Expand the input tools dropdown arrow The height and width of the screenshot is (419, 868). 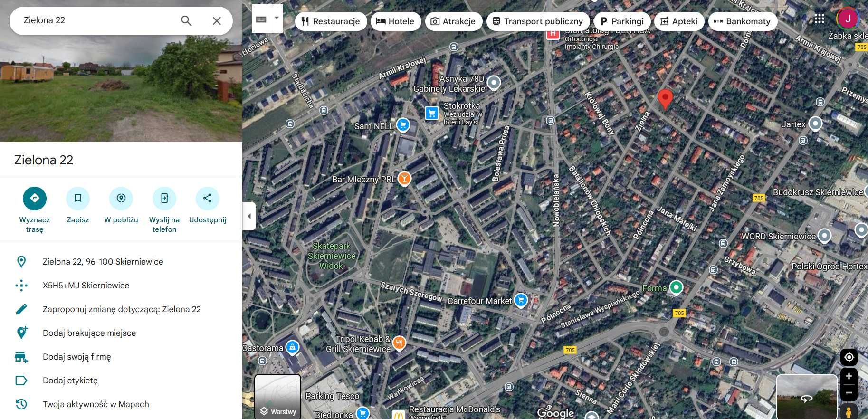[277, 19]
